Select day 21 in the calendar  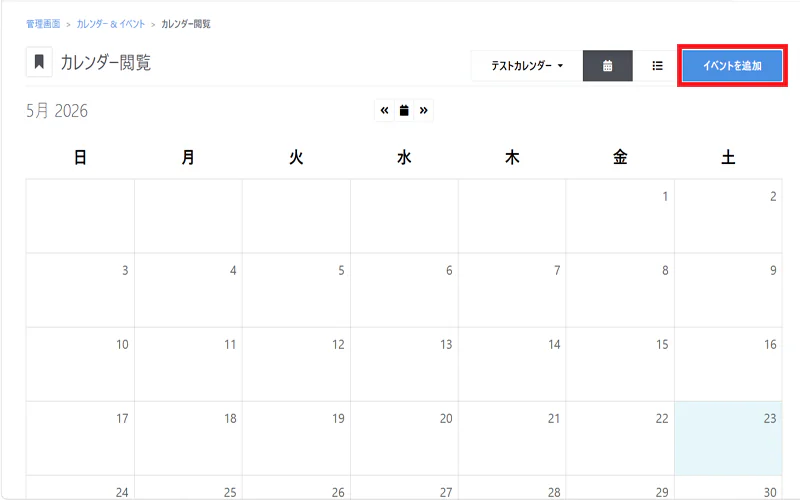pyautogui.click(x=512, y=438)
